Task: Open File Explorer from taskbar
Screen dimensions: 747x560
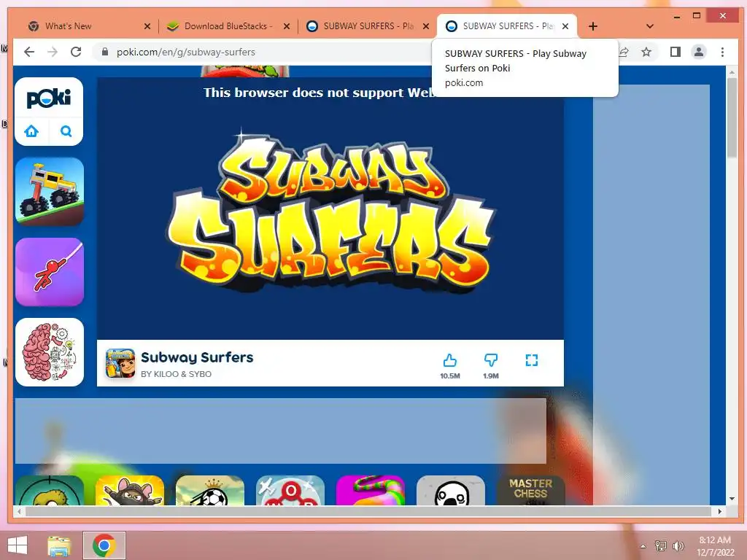Action: tap(60, 545)
